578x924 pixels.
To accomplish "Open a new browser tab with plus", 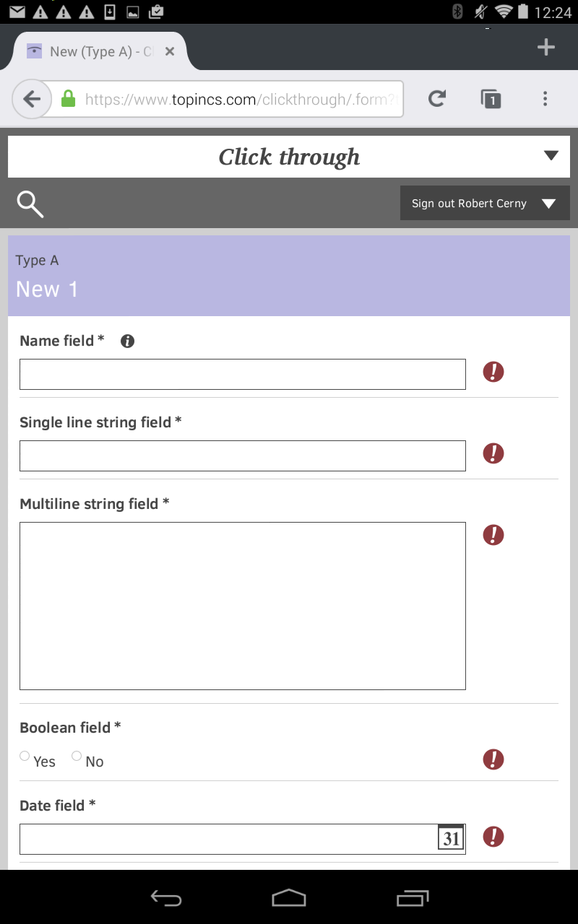I will [546, 48].
